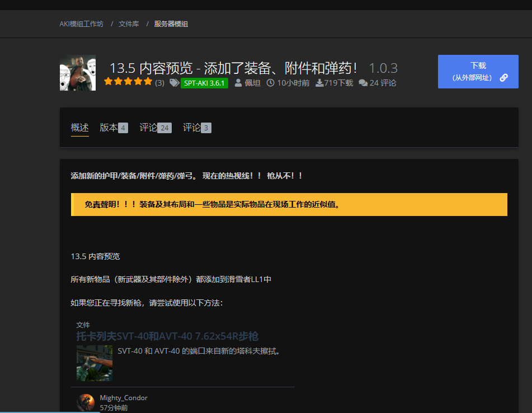532x413 pixels.
Task: Click the download icon near 719下载
Action: 319,83
